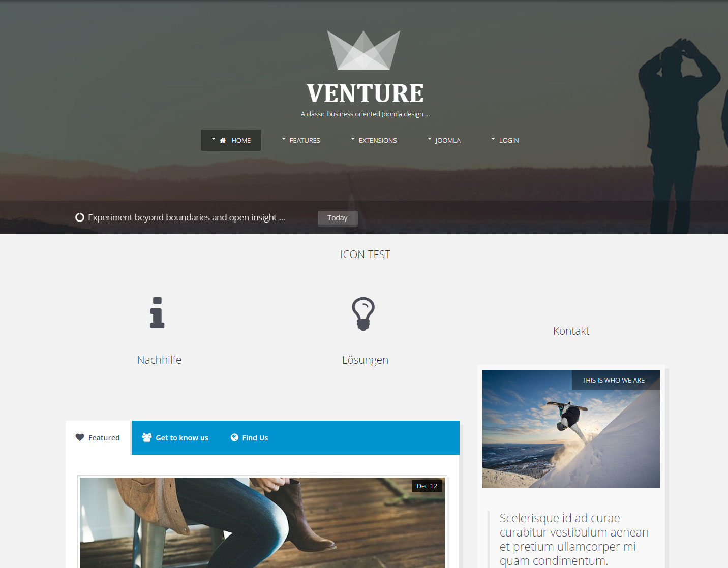Expand the Features menu dropdown arrow

(x=284, y=138)
